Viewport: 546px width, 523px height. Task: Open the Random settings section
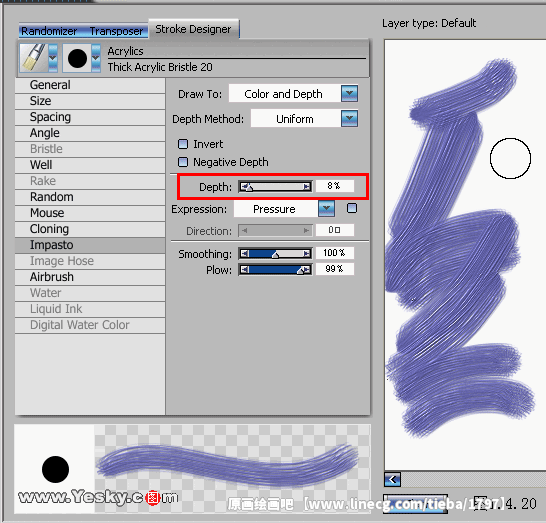pyautogui.click(x=90, y=197)
